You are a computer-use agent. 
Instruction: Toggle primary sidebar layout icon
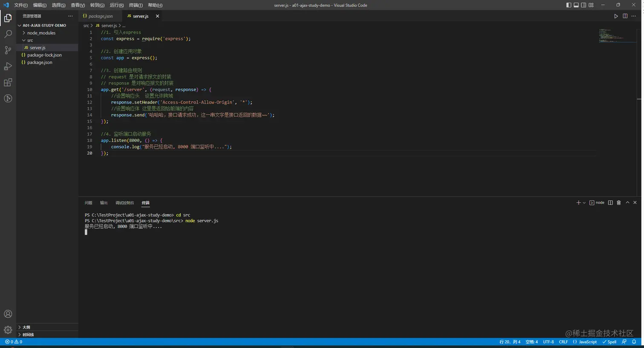point(569,5)
